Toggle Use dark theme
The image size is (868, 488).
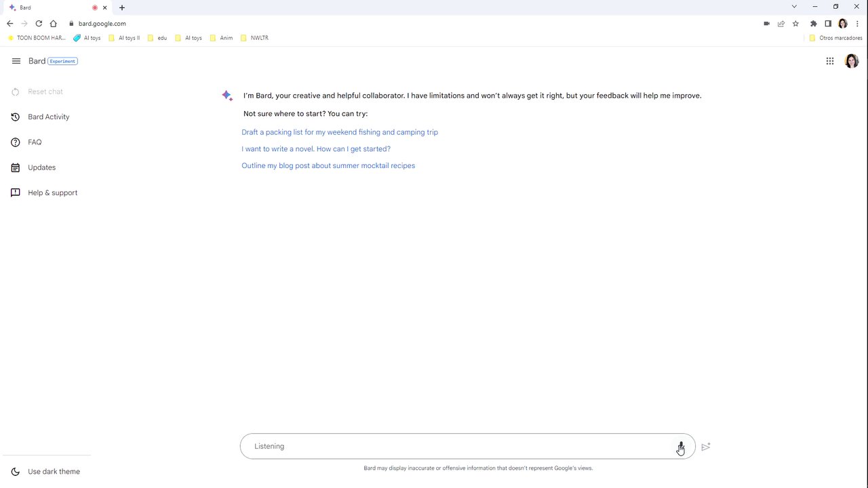pyautogui.click(x=54, y=472)
